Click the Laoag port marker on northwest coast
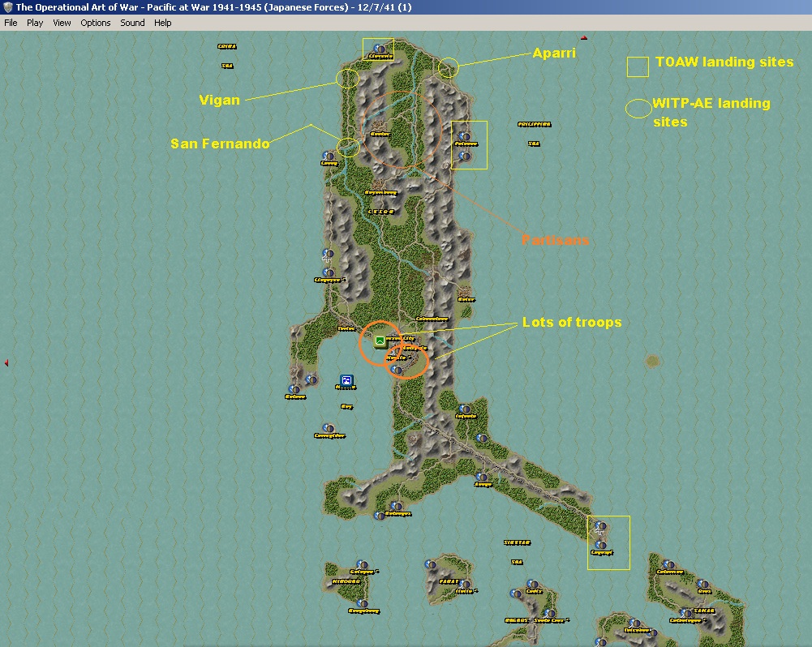The width and height of the screenshot is (812, 647). (328, 156)
